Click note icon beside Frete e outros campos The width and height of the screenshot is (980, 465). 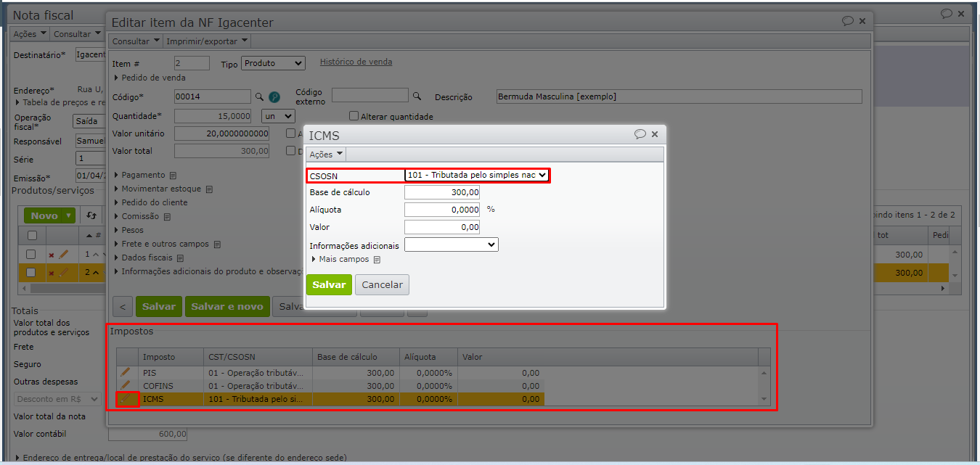[217, 244]
